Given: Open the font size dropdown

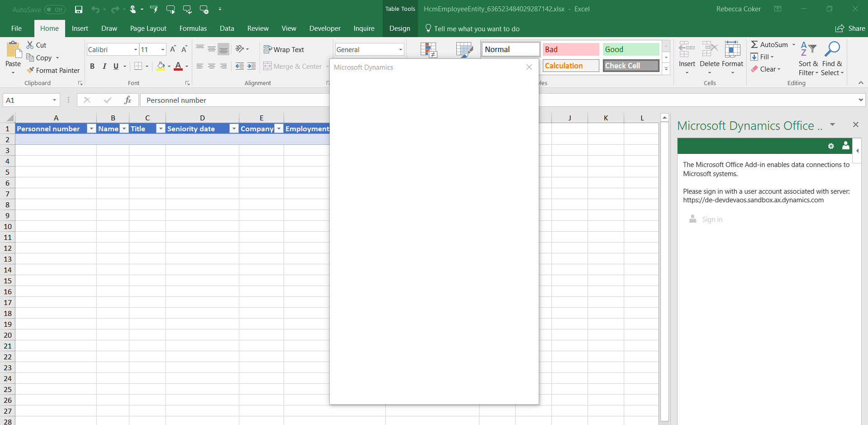Looking at the screenshot, I should pos(163,49).
